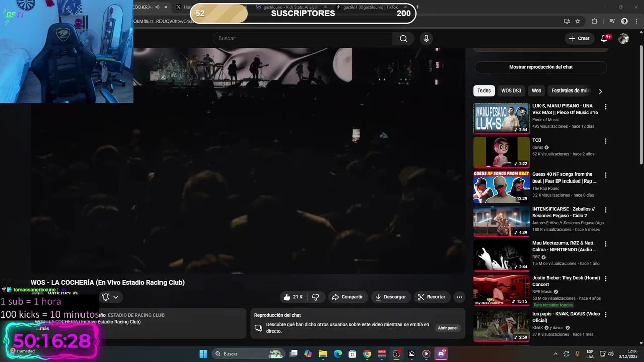This screenshot has height=362, width=644.
Task: Open Copilot from the taskbar
Action: (x=308, y=354)
